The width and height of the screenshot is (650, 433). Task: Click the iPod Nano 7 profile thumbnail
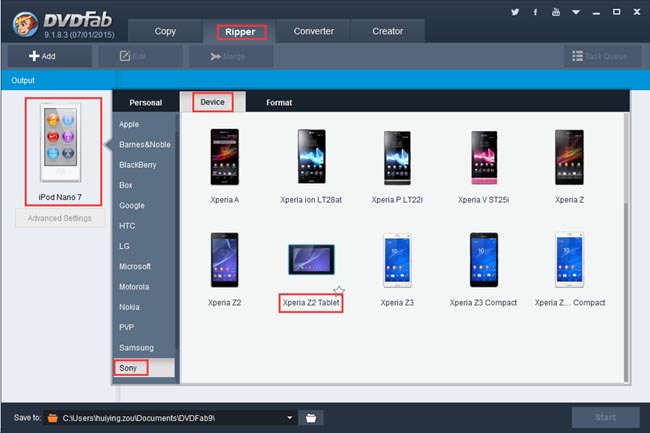pyautogui.click(x=61, y=143)
